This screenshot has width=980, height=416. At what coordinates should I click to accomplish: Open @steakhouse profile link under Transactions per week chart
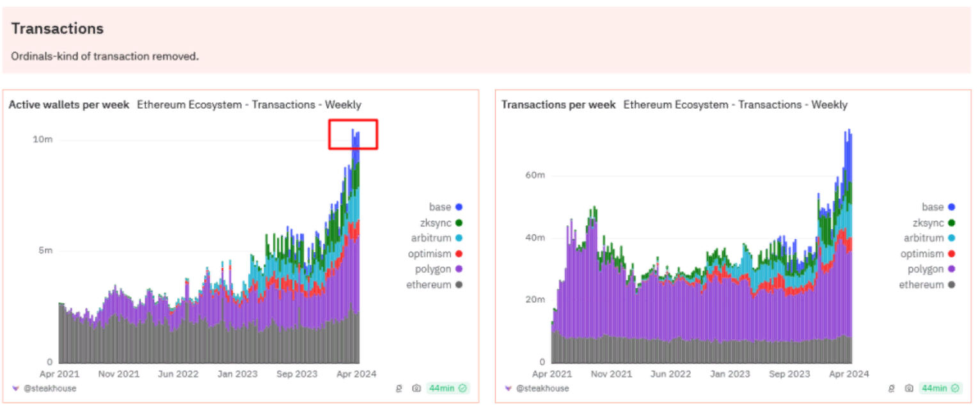click(x=542, y=388)
